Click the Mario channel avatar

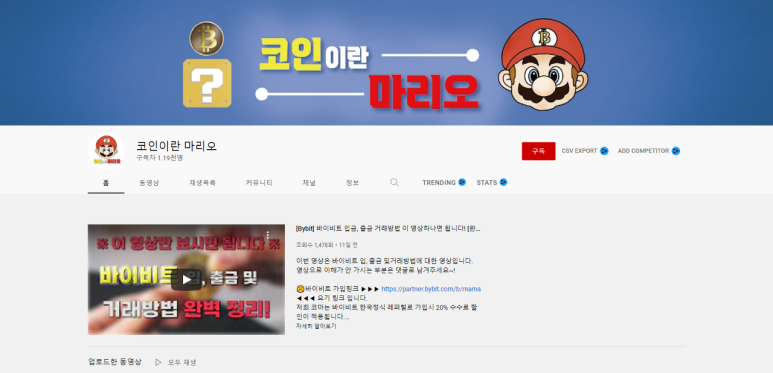point(106,151)
